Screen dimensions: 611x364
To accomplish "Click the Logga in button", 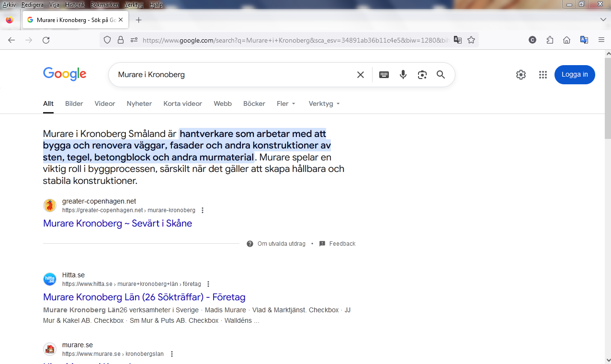I will coord(575,75).
